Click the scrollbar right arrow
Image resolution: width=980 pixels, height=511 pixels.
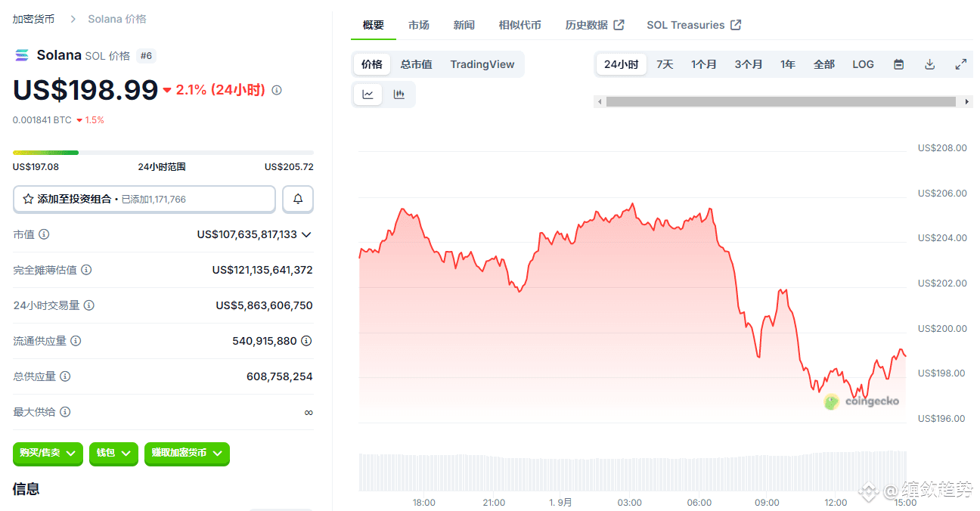(967, 101)
